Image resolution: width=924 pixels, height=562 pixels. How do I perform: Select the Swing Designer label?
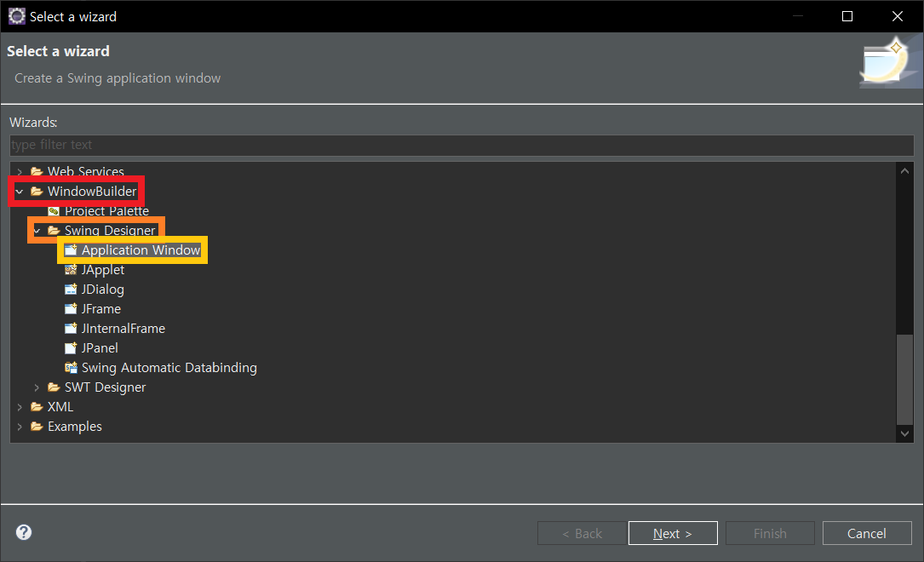[110, 231]
